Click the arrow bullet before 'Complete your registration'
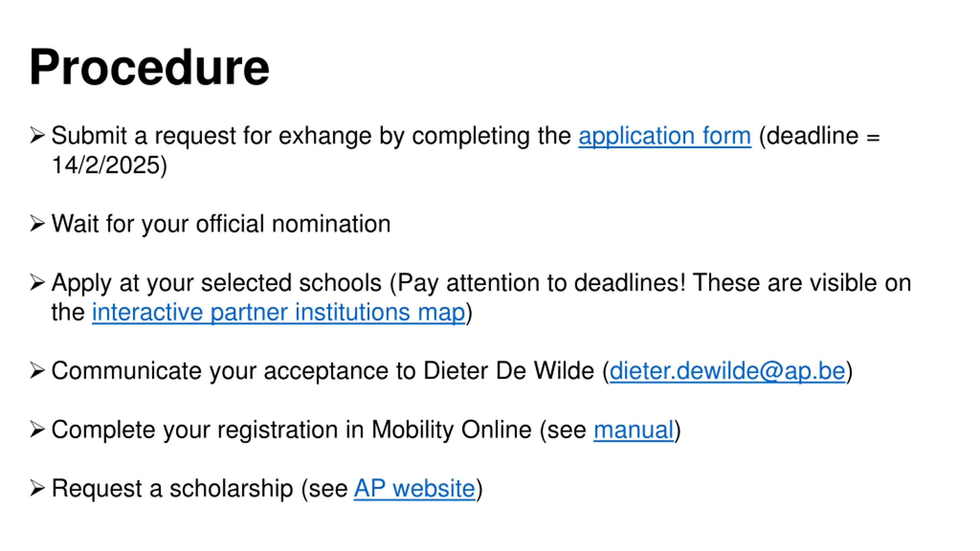 tap(38, 429)
